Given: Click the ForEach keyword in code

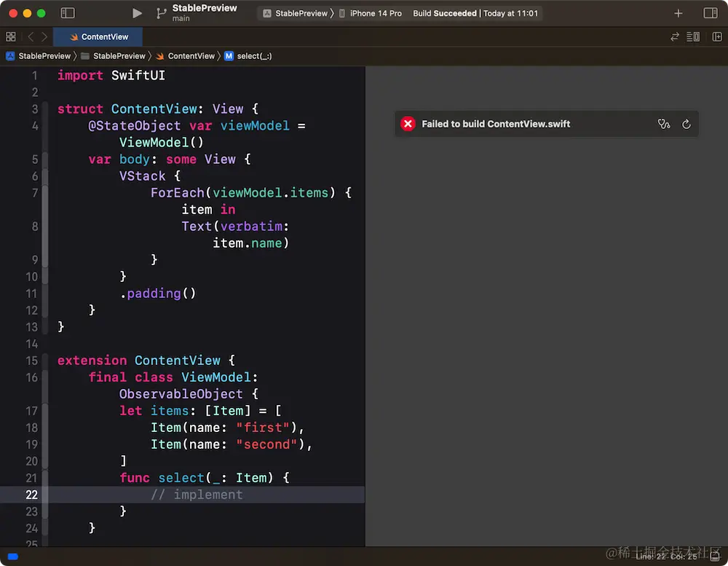Looking at the screenshot, I should (x=177, y=193).
